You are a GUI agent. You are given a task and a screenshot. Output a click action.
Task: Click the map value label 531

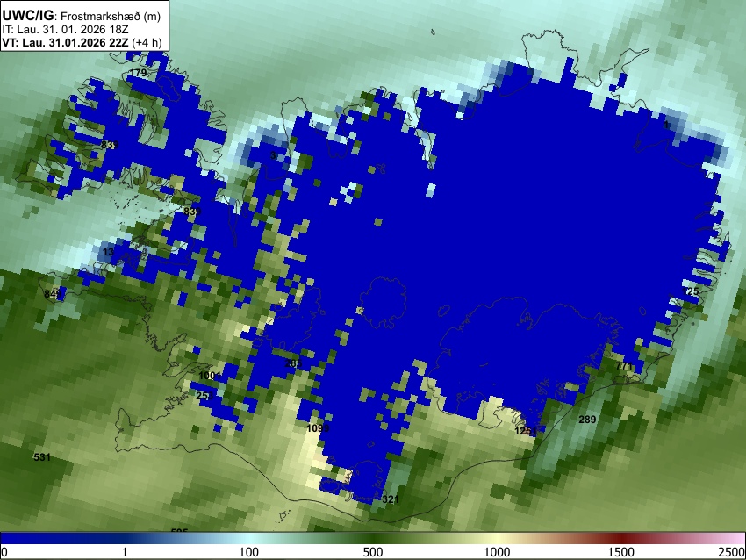coord(42,457)
